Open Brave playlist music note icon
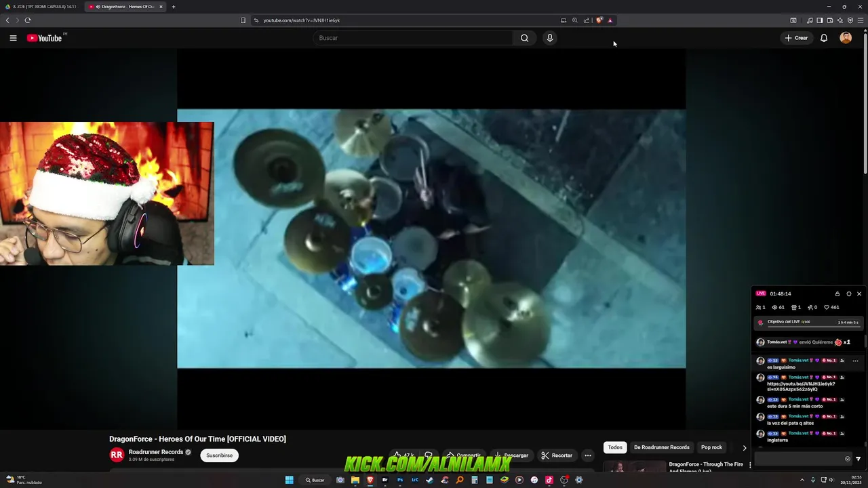868x488 pixels. [x=810, y=20]
